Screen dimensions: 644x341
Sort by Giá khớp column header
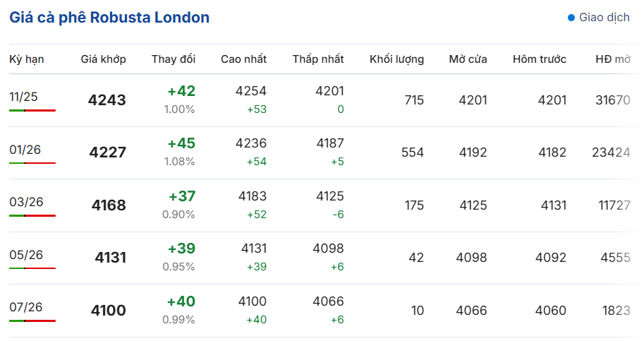click(x=103, y=59)
